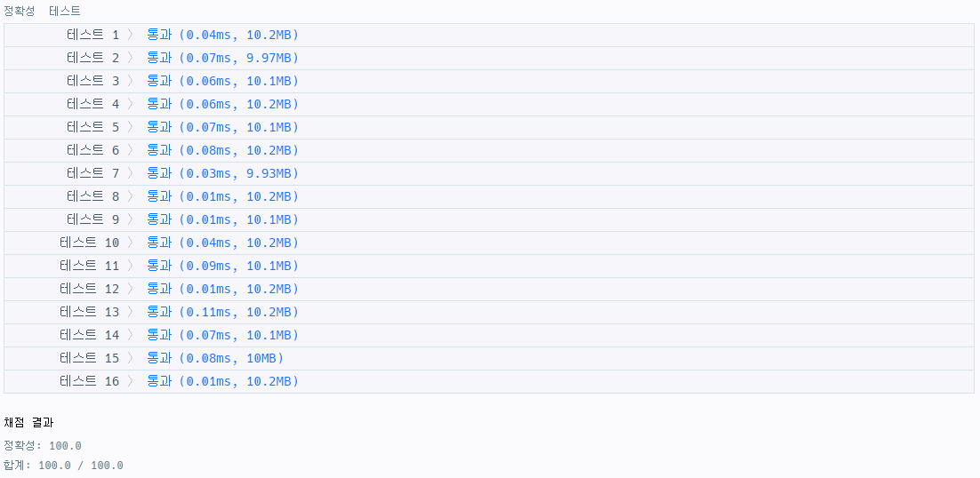This screenshot has width=980, height=478.
Task: Click the 합계: 100.0 / 100.0 line
Action: click(x=63, y=465)
